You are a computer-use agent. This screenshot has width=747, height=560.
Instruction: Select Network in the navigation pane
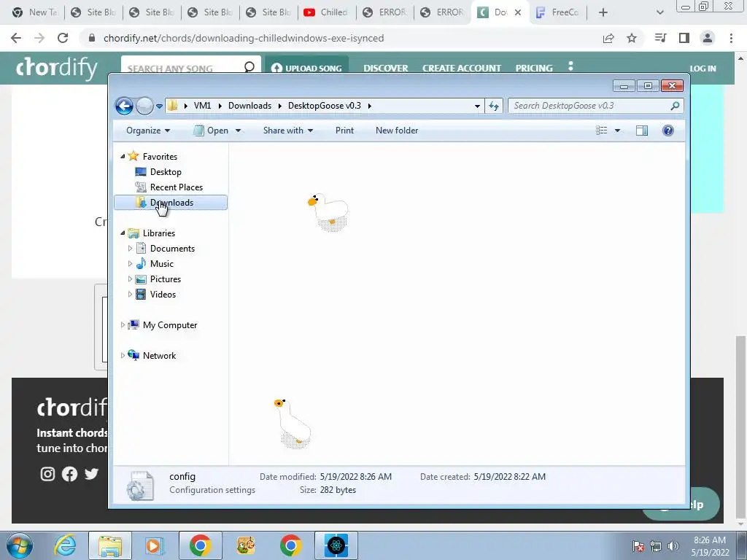point(158,355)
